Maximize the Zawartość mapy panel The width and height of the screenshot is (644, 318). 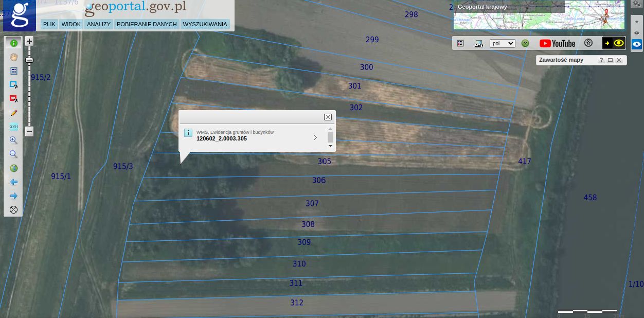[x=610, y=60]
